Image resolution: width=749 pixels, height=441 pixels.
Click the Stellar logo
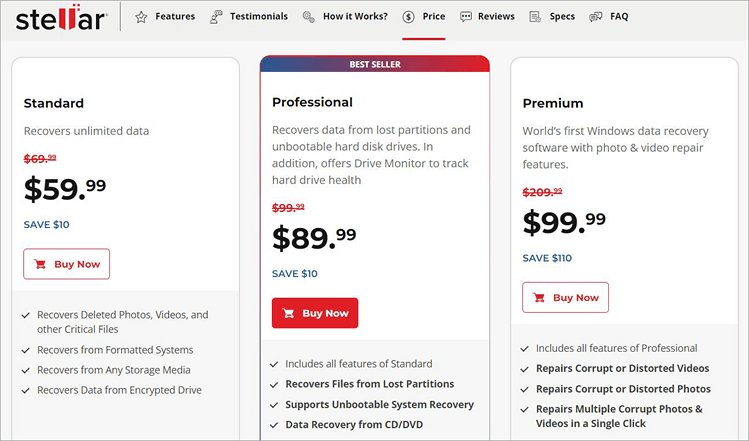click(61, 17)
